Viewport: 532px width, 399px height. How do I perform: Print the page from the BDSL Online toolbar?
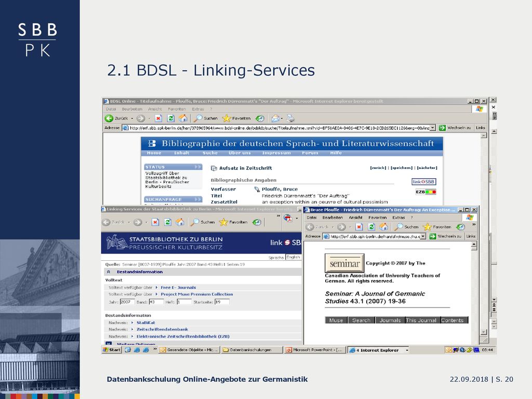290,118
